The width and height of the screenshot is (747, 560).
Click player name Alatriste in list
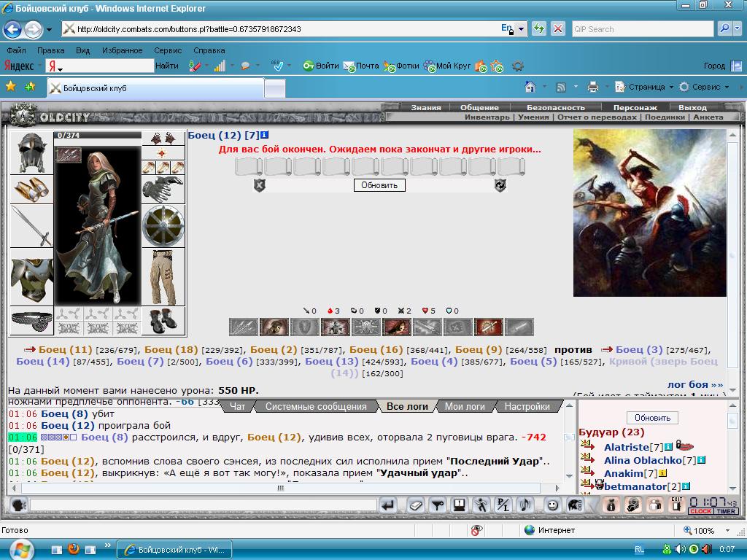(627, 447)
